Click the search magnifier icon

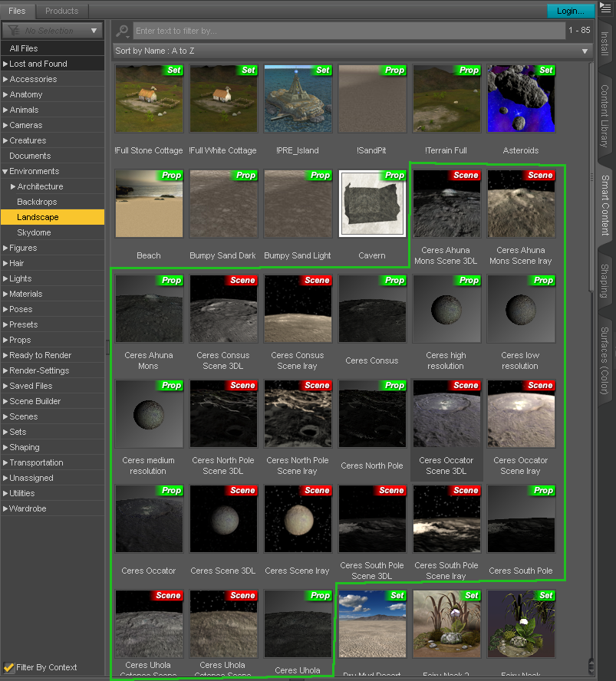[122, 31]
